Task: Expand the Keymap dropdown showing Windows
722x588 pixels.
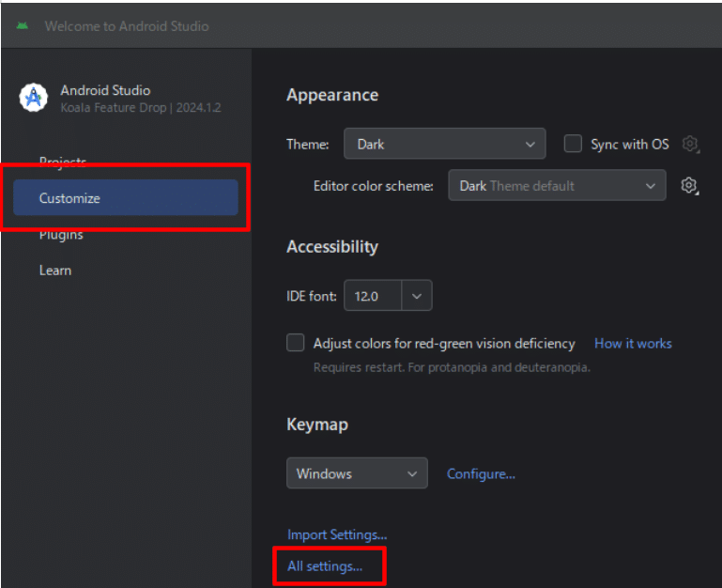Action: click(x=356, y=473)
